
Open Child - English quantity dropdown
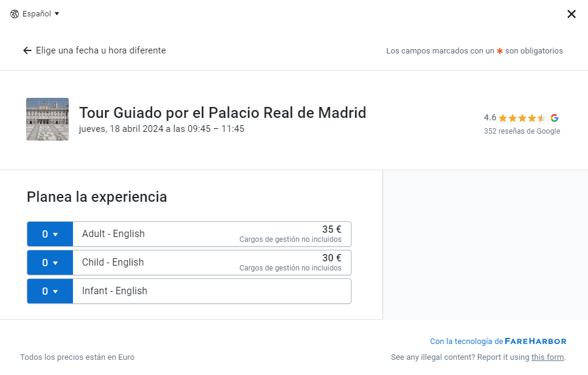point(50,263)
